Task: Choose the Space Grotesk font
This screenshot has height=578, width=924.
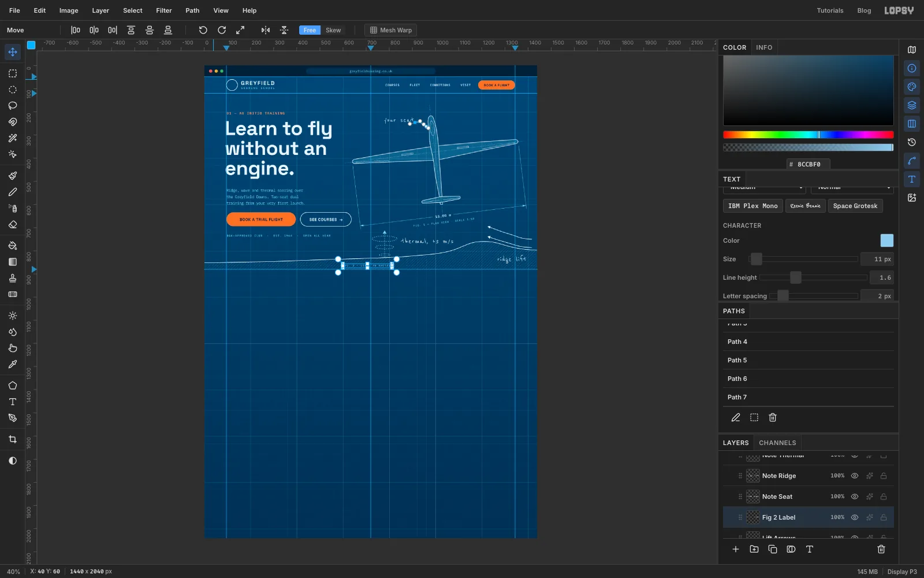Action: pyautogui.click(x=855, y=206)
